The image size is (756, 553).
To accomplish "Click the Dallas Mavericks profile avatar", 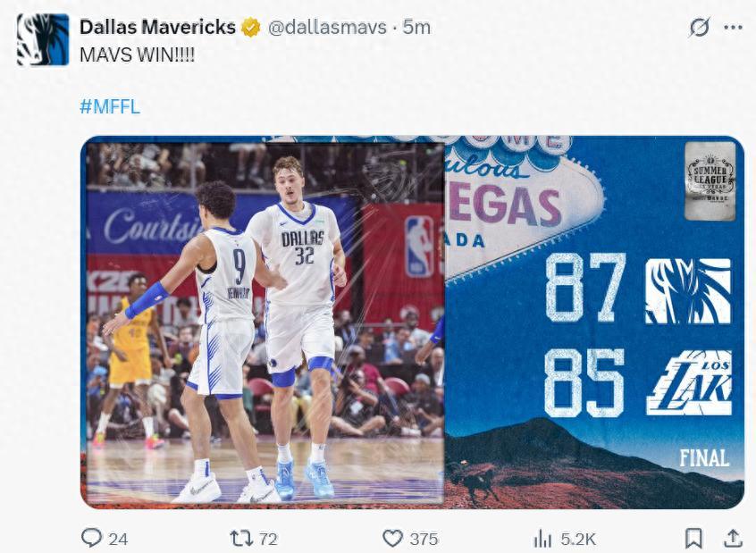I will [43, 40].
